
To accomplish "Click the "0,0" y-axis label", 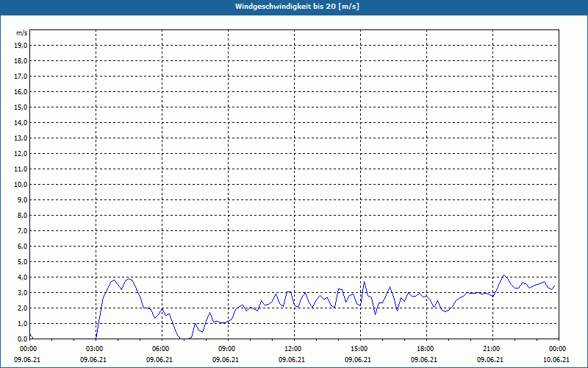I will pos(23,339).
